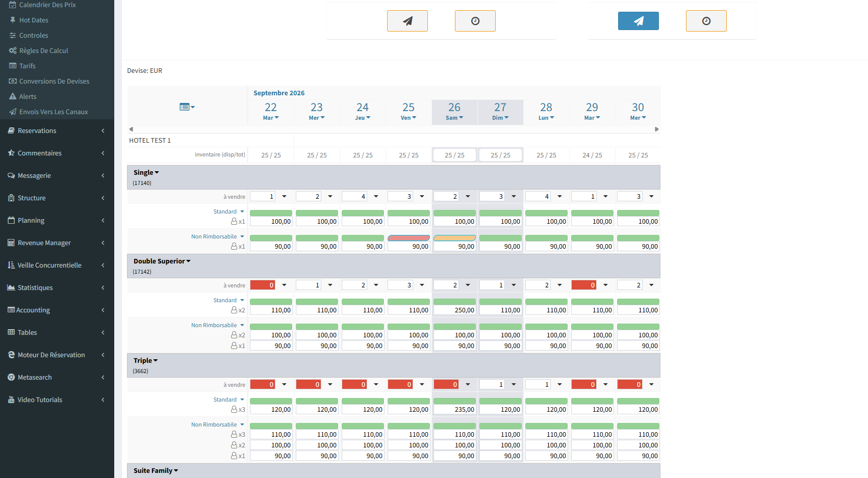Expand the Accounting menu
Image resolution: width=868 pixels, height=478 pixels.
(x=57, y=310)
